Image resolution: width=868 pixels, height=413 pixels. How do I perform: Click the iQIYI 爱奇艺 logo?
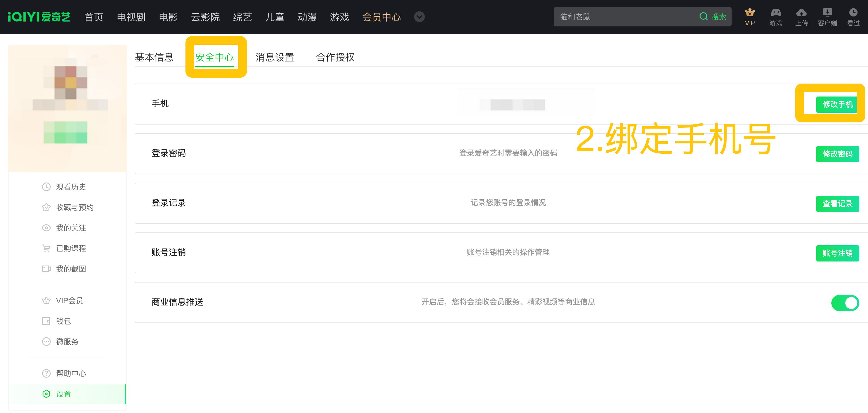pyautogui.click(x=39, y=17)
